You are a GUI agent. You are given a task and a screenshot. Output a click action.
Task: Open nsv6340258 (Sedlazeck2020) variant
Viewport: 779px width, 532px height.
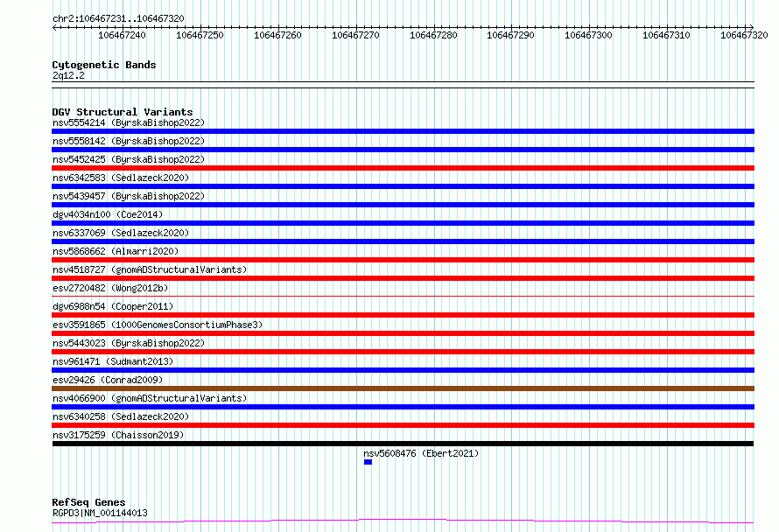click(x=121, y=416)
